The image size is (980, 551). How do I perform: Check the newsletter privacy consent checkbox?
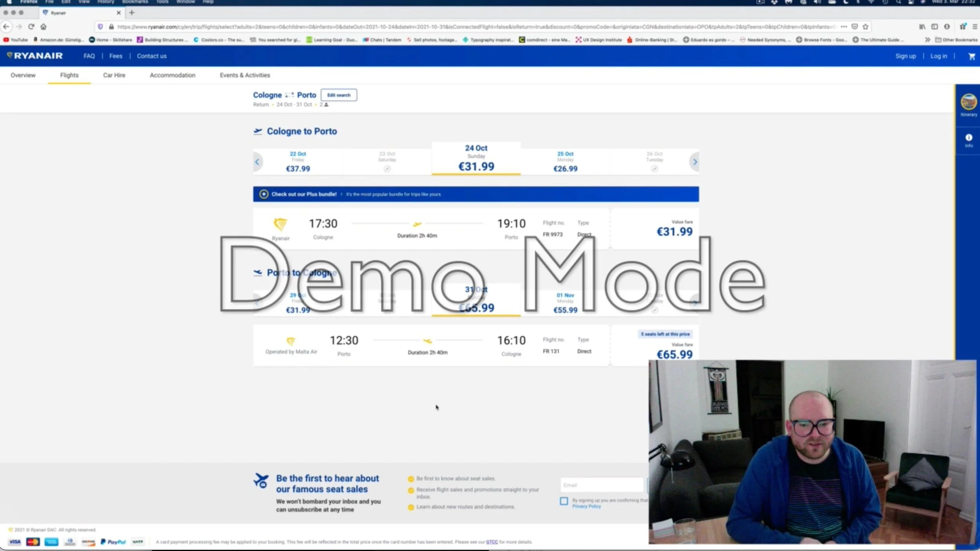point(564,501)
